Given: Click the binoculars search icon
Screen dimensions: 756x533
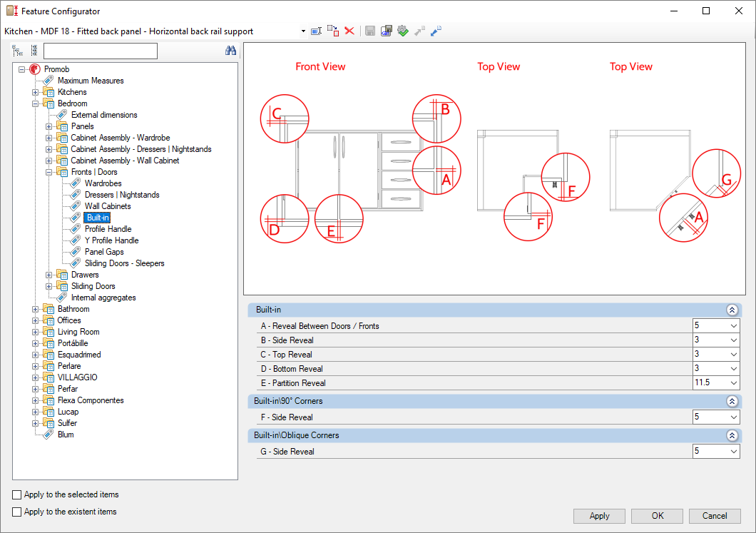Looking at the screenshot, I should tap(230, 51).
